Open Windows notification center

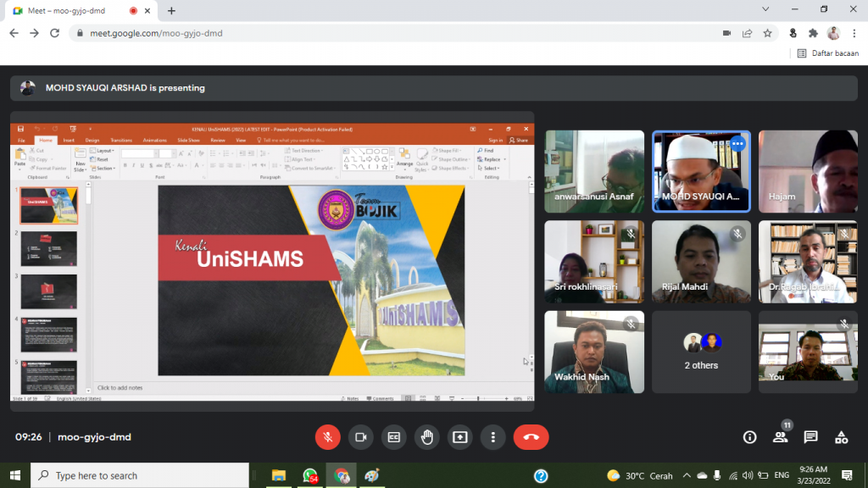click(x=847, y=475)
